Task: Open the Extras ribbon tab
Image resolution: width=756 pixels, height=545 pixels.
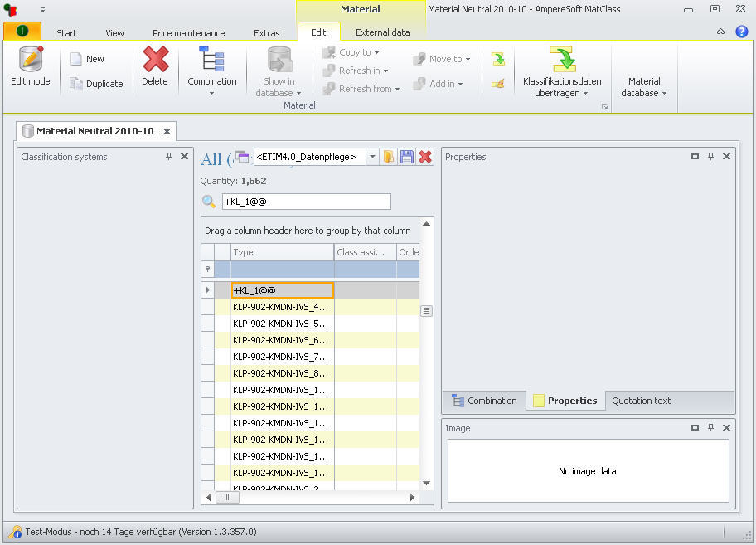Action: 267,33
